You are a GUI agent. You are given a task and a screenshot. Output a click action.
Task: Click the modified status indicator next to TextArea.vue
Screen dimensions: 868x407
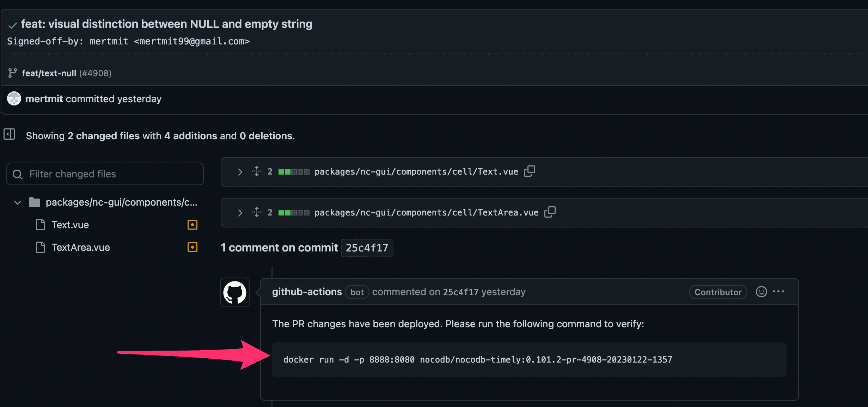coord(192,247)
